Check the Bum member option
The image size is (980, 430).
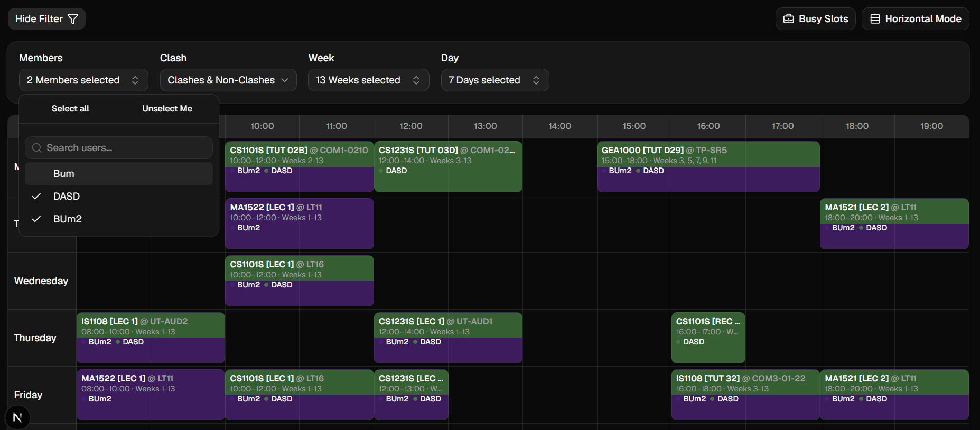(119, 174)
